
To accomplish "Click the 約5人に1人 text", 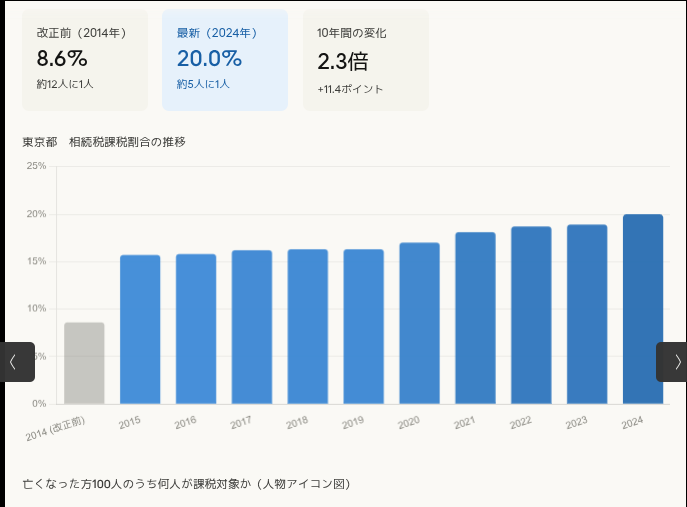I will (x=203, y=84).
